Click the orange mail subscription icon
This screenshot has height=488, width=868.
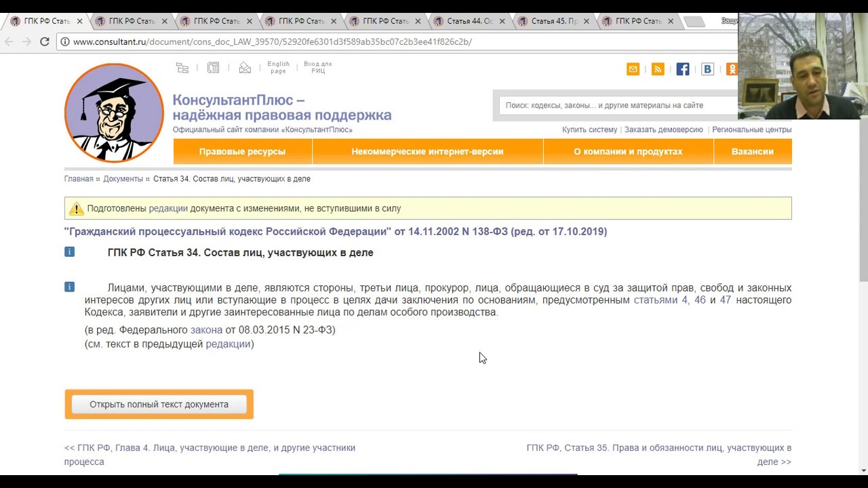[x=633, y=69]
